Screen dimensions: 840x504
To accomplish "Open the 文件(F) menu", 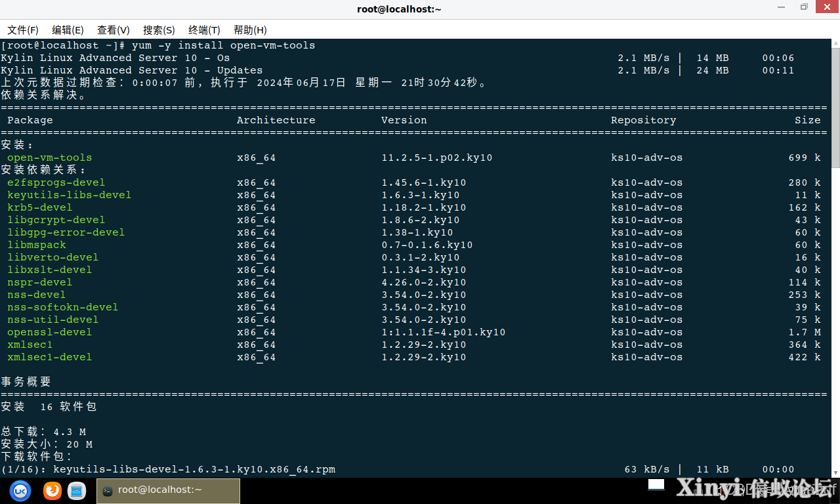I will (x=23, y=30).
